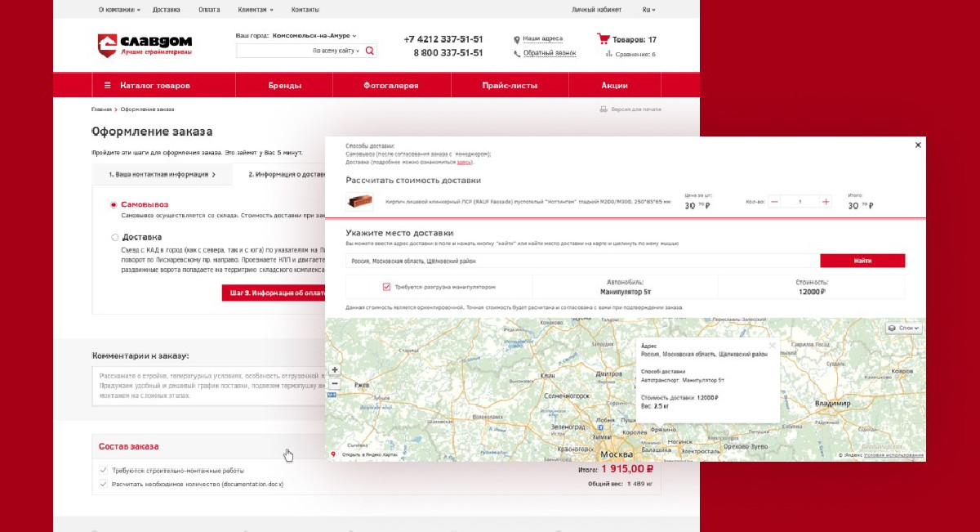Click the Товаров: 17 cart link

(x=635, y=39)
